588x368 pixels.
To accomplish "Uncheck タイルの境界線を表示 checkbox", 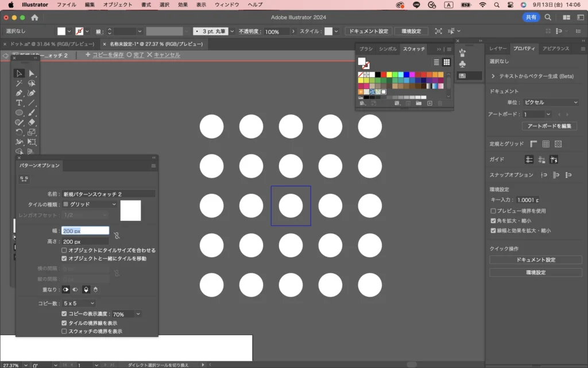I will click(x=64, y=323).
